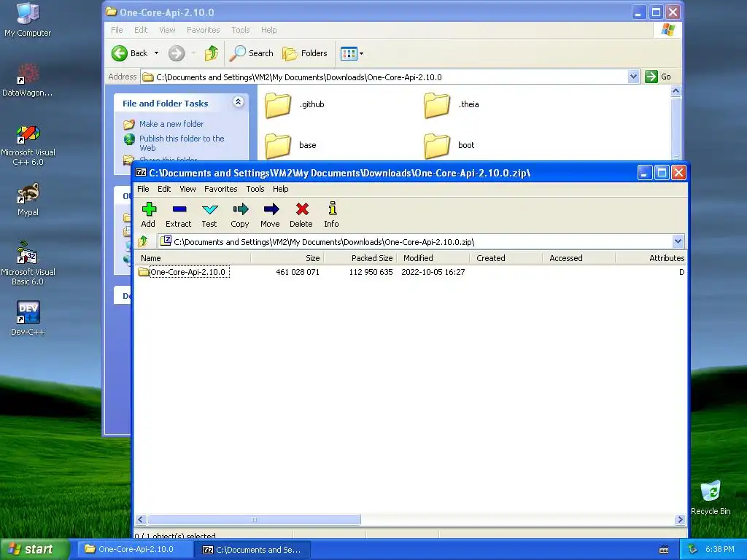The image size is (747, 560).
Task: Open the 7-Zip File menu
Action: [x=143, y=189]
